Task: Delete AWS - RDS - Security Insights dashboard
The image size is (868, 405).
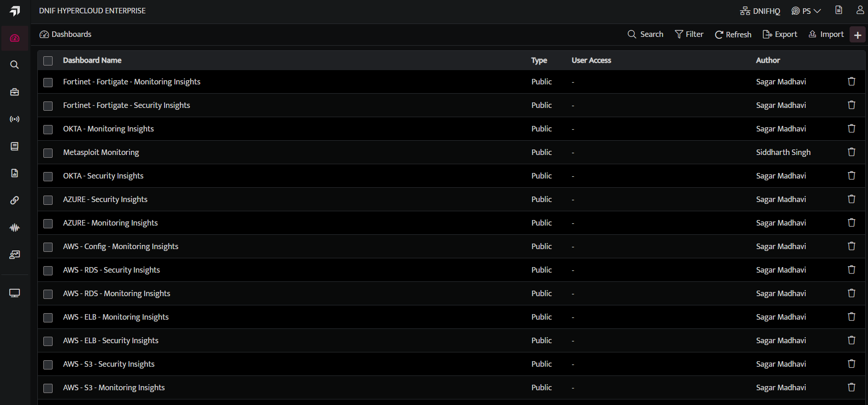Action: 852,269
